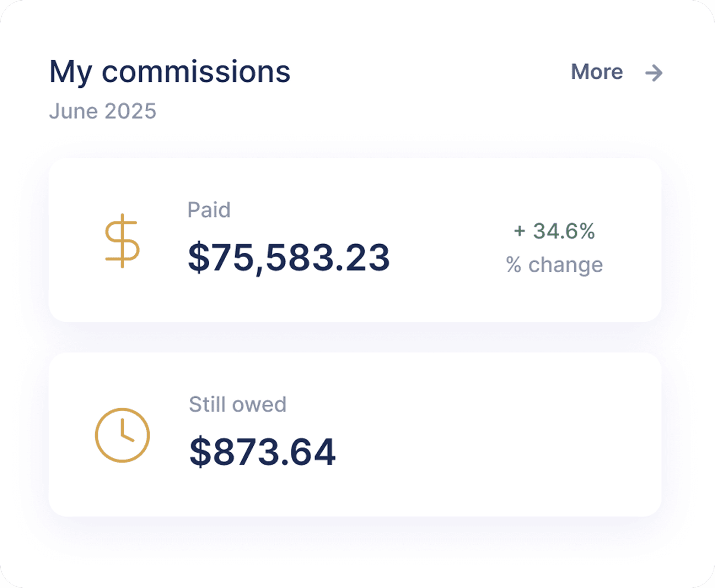This screenshot has width=715, height=588.
Task: Click the percent symbol in "% change"
Action: [x=514, y=265]
